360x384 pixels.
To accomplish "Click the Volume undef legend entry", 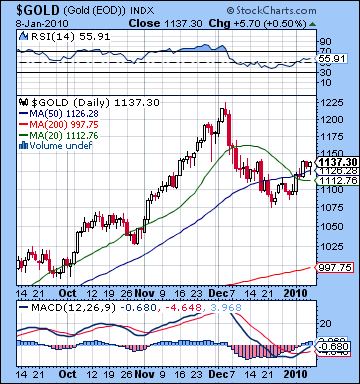I will point(61,146).
